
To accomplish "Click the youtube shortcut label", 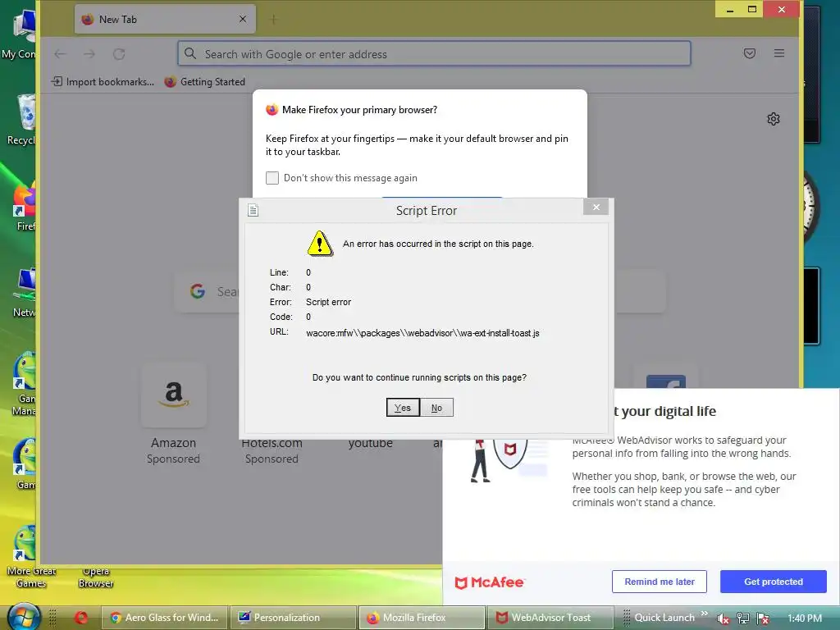I will click(370, 444).
